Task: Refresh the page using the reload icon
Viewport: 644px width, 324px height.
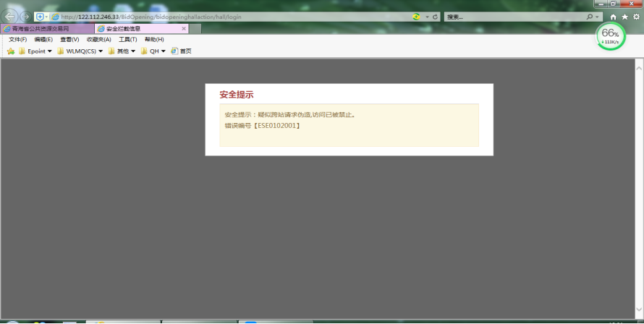Action: click(x=436, y=17)
